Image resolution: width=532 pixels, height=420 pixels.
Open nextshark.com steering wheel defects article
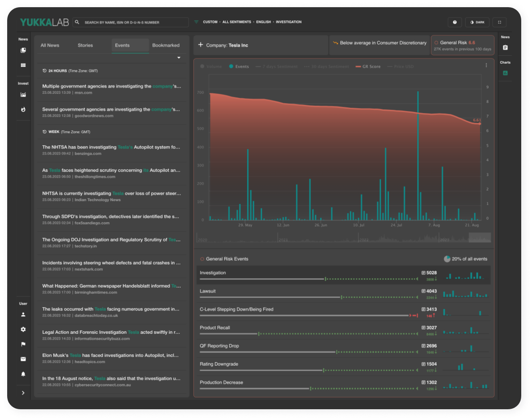click(112, 266)
